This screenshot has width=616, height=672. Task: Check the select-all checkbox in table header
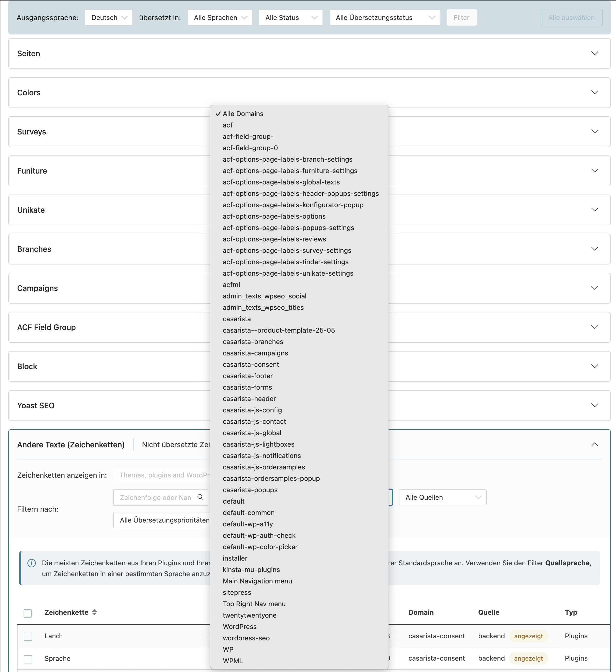pos(28,613)
